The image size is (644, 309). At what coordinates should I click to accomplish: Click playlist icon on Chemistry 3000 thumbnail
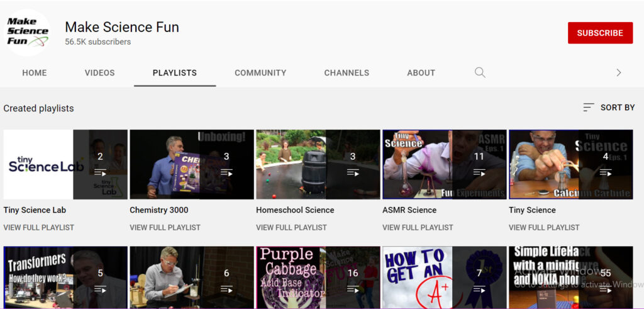click(x=226, y=172)
